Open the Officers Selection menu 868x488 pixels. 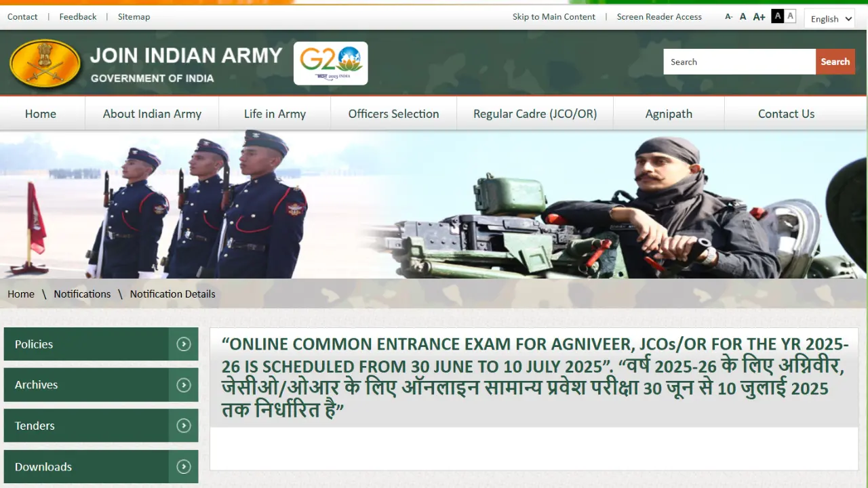pos(393,114)
